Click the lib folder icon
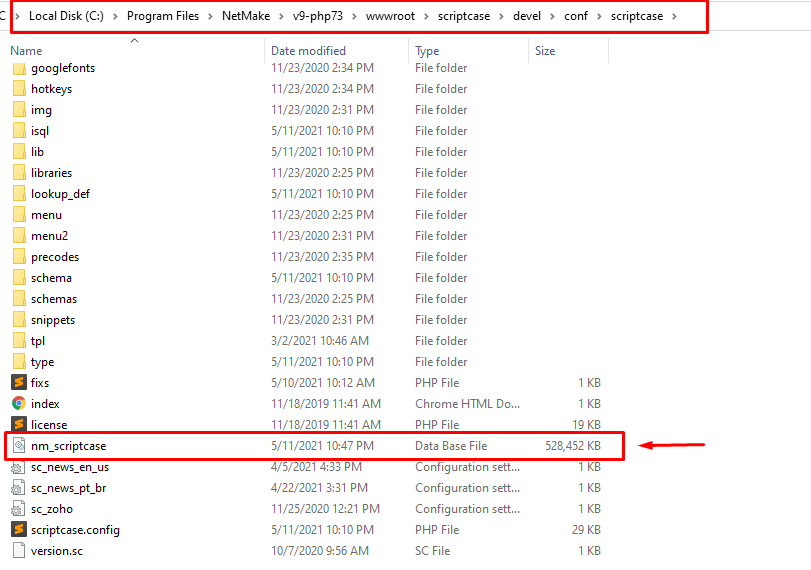This screenshot has height=570, width=811. (19, 152)
